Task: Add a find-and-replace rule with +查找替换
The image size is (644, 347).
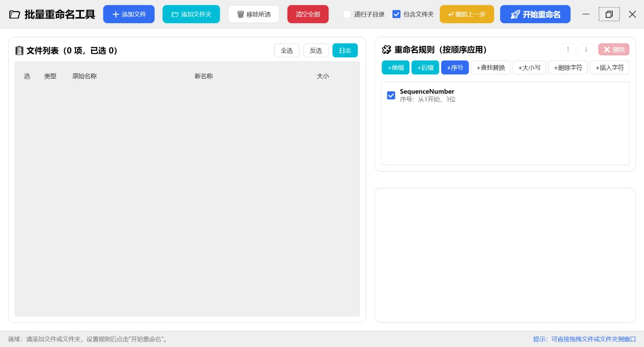Action: (491, 68)
